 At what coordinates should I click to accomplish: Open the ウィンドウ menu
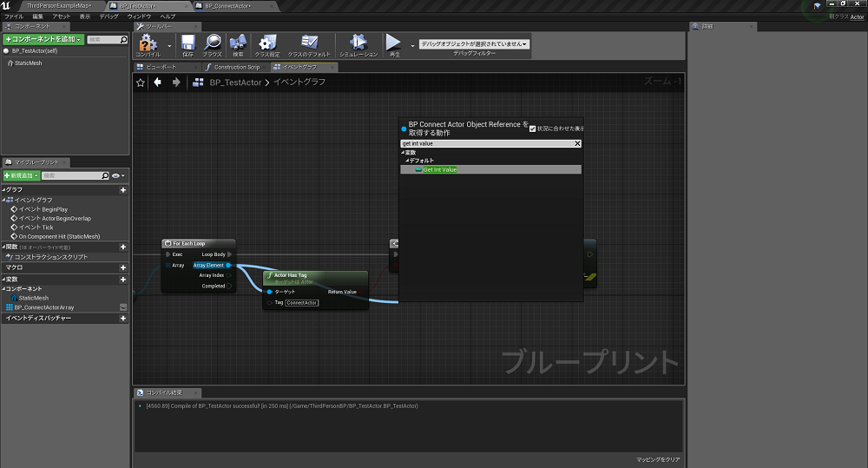point(139,16)
